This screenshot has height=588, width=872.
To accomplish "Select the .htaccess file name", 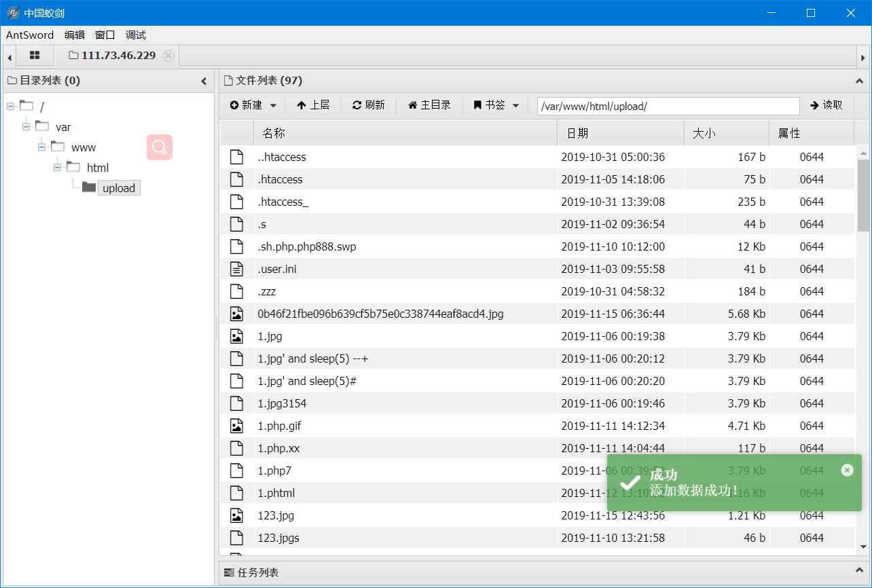I will pyautogui.click(x=280, y=179).
